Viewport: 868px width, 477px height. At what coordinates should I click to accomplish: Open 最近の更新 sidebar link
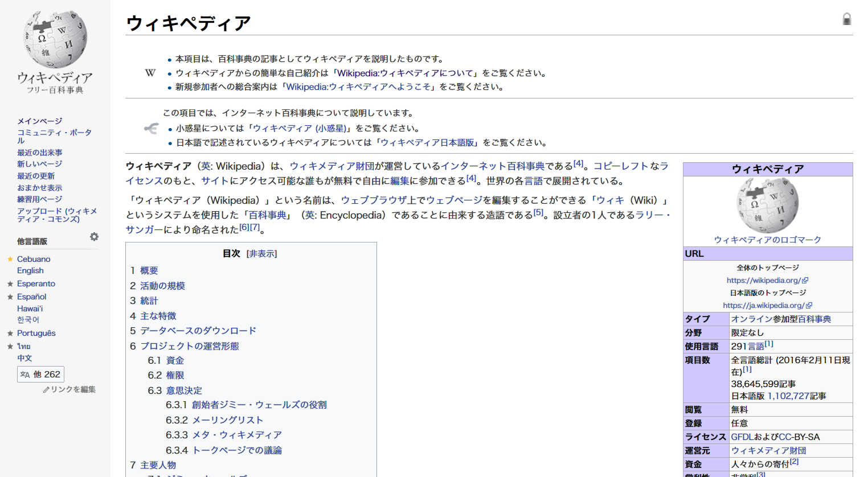pos(36,176)
